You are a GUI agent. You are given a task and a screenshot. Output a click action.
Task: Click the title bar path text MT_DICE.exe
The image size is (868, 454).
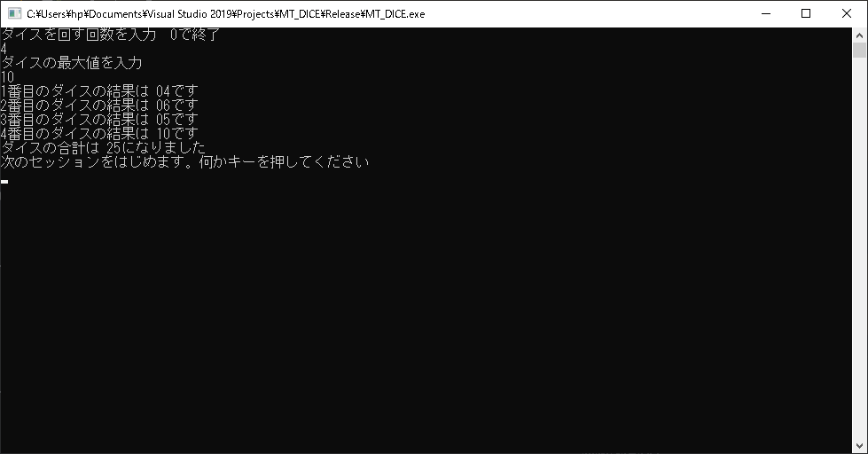coord(226,14)
